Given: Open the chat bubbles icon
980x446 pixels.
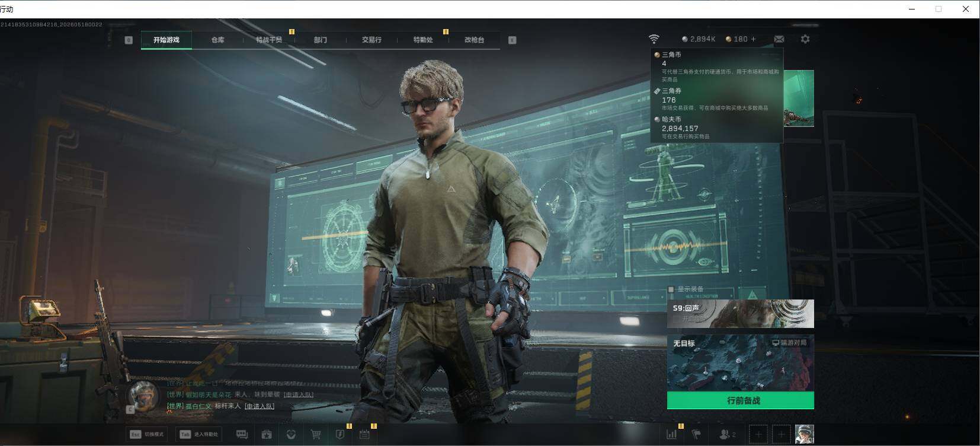Looking at the screenshot, I should 242,434.
